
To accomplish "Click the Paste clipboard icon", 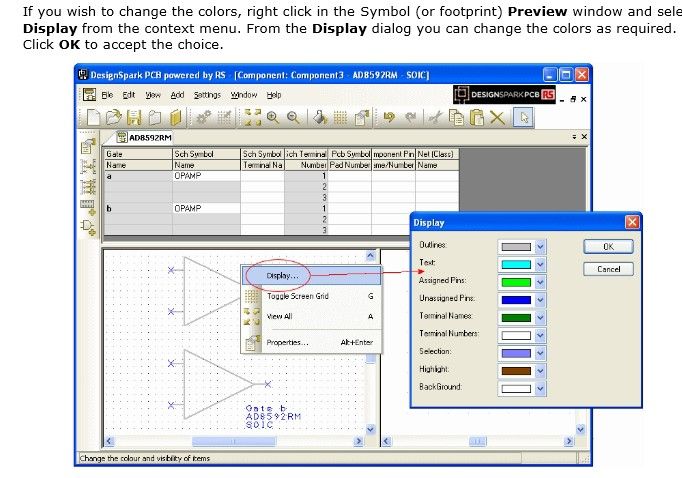I will (x=477, y=117).
